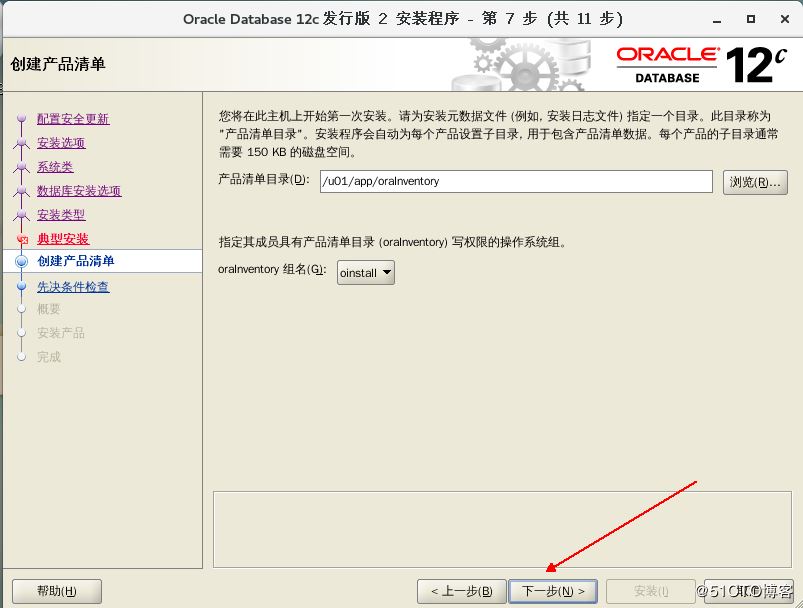Click the installer window title bar text

pos(403,19)
